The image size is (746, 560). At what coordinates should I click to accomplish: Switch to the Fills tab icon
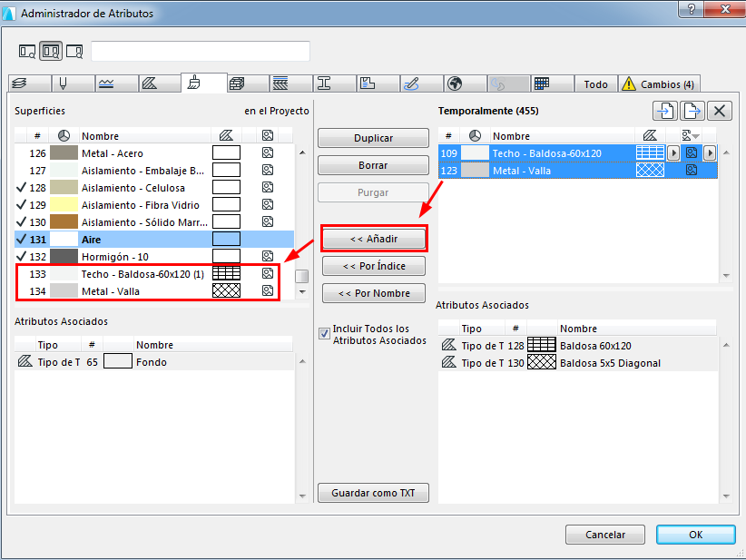[149, 84]
